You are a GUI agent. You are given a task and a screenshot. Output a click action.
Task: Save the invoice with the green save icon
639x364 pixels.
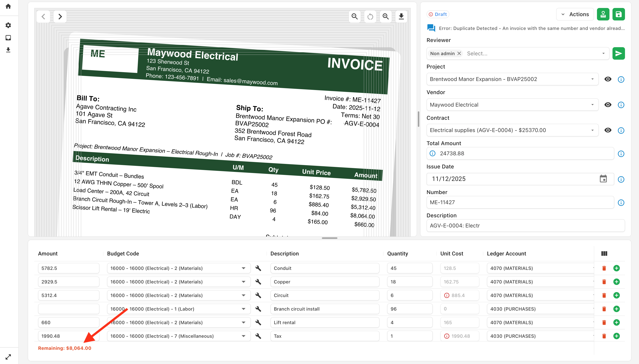(619, 14)
